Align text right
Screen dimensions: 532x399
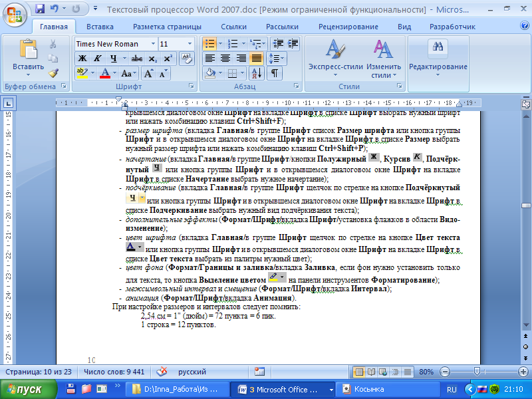pos(241,59)
